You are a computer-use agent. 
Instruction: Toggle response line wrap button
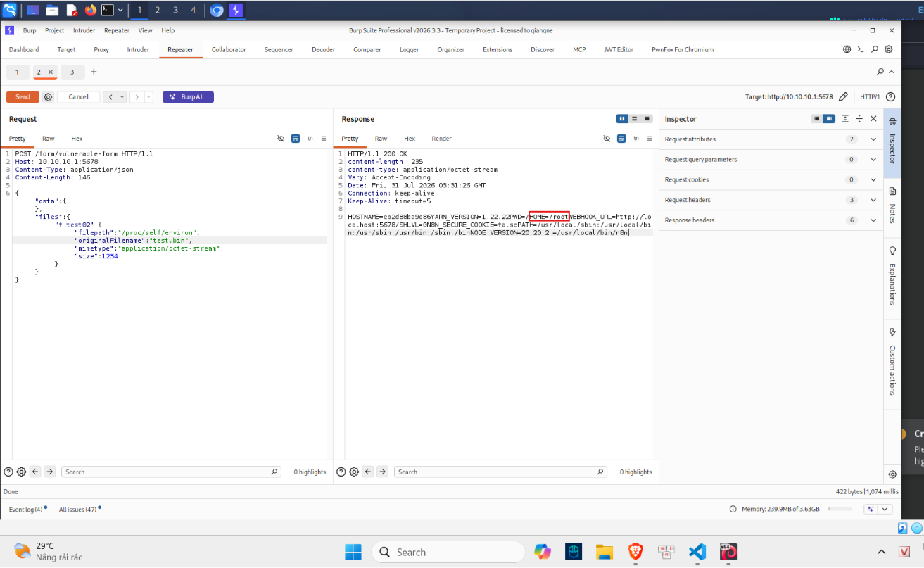point(621,139)
